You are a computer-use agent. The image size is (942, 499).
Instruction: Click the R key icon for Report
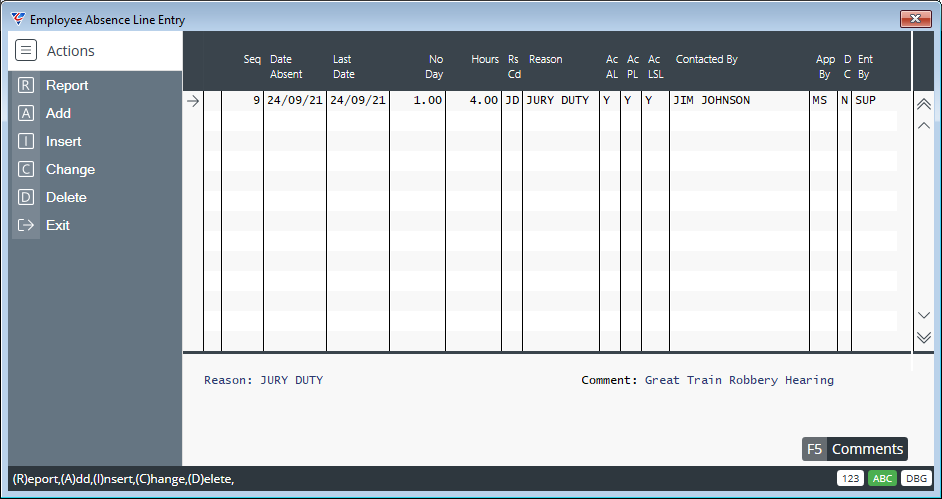point(26,85)
